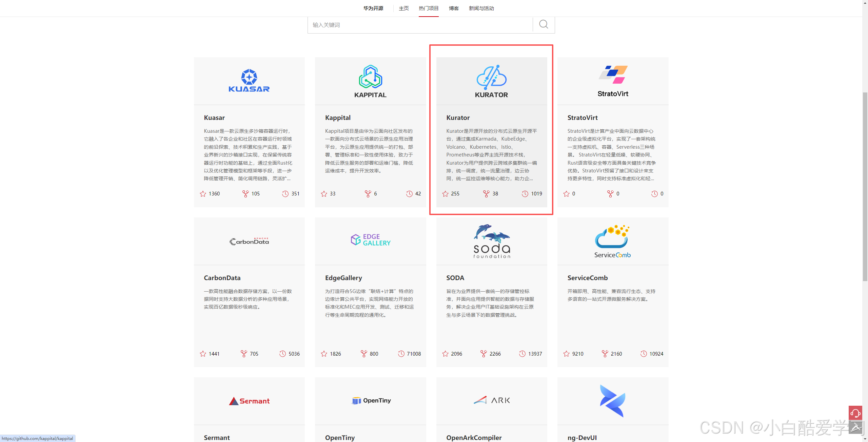Image resolution: width=868 pixels, height=442 pixels.
Task: Switch to the 博客 tab
Action: (x=454, y=8)
